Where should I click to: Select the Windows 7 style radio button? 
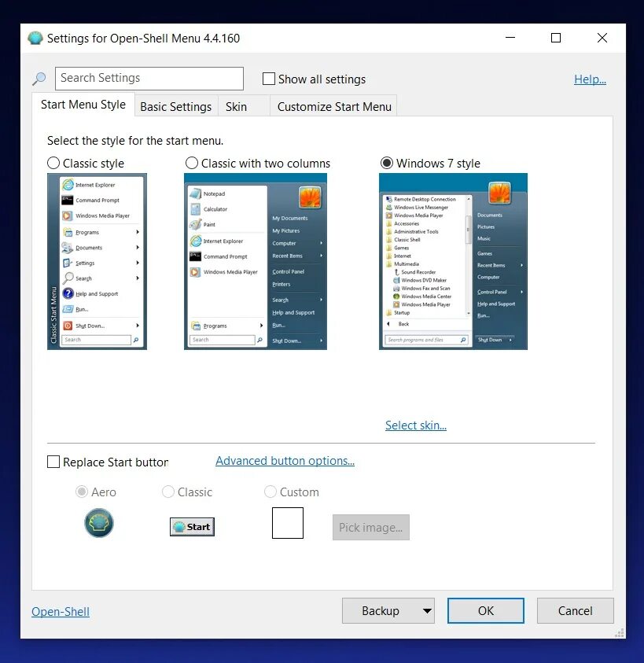[x=386, y=163]
